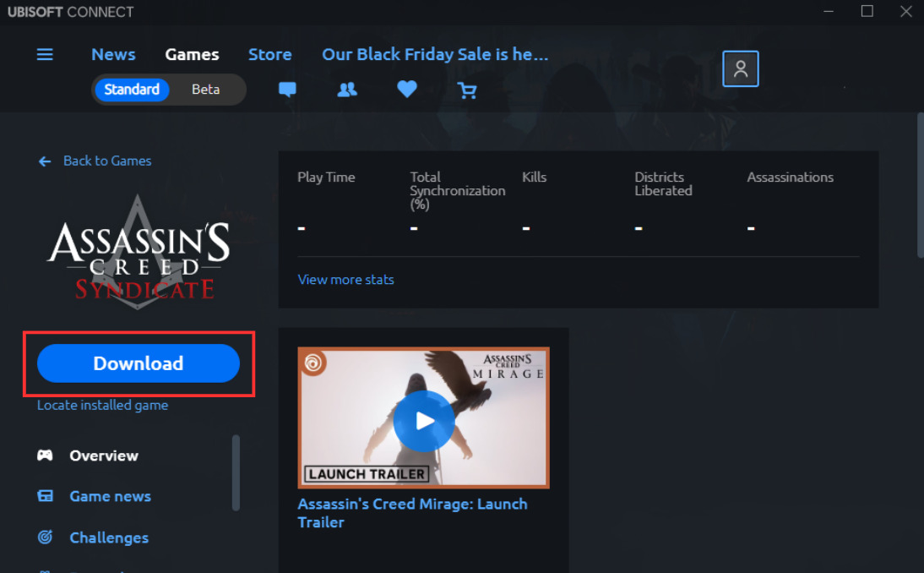The image size is (924, 573).
Task: Open the user profile avatar icon
Action: tap(741, 69)
